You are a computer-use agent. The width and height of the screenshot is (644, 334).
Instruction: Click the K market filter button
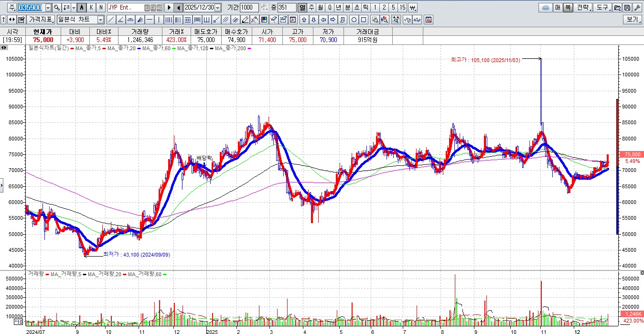pos(91,8)
